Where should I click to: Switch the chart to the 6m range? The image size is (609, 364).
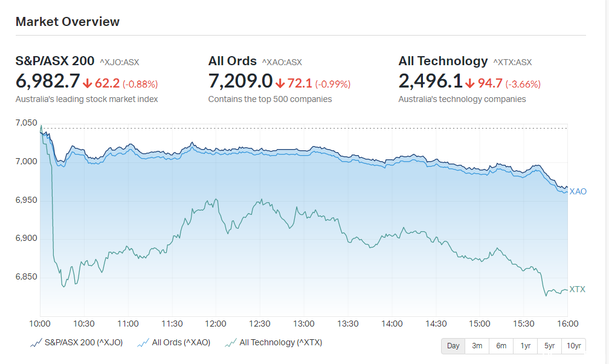501,346
